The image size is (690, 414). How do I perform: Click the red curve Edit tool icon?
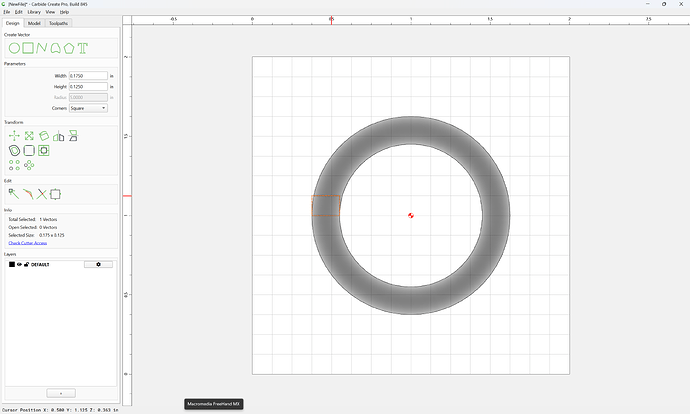click(x=28, y=194)
